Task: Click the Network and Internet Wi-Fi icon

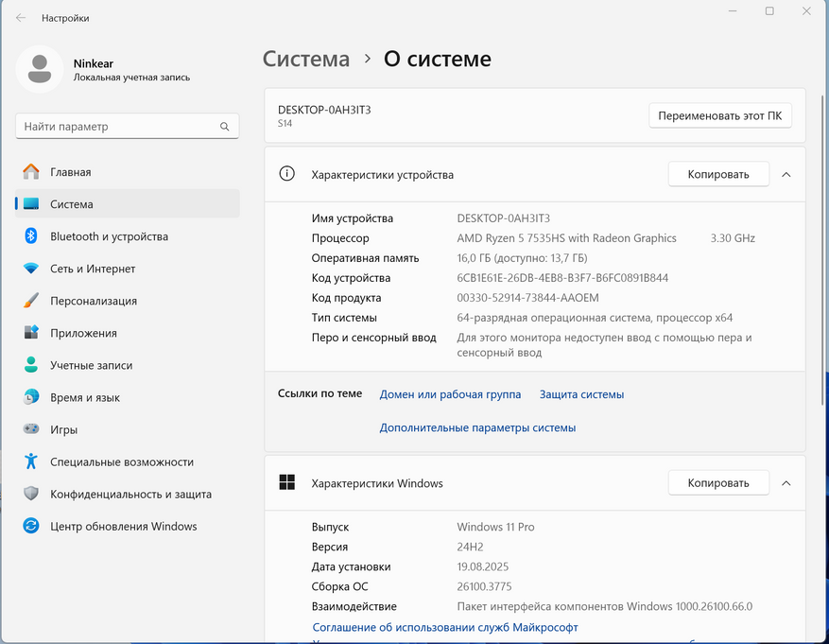Action: 31,269
